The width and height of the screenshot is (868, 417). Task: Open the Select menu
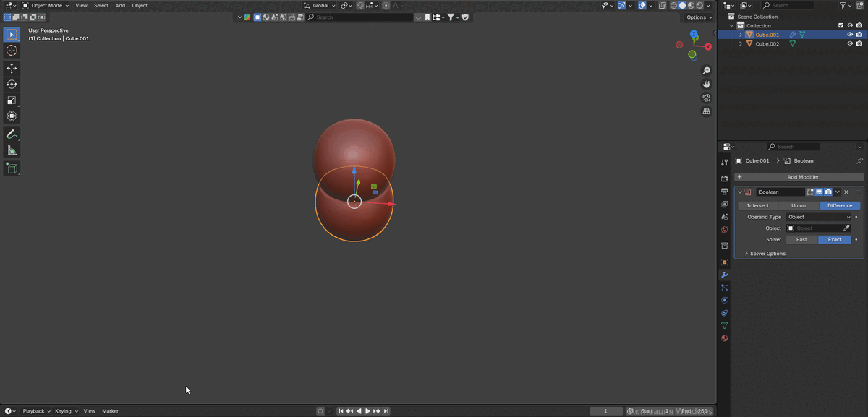pyautogui.click(x=101, y=5)
